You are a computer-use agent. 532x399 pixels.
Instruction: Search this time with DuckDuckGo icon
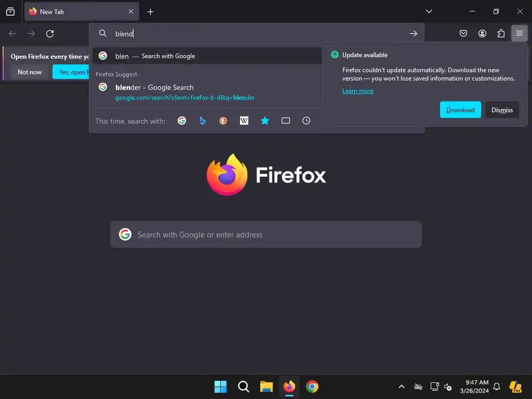click(223, 121)
